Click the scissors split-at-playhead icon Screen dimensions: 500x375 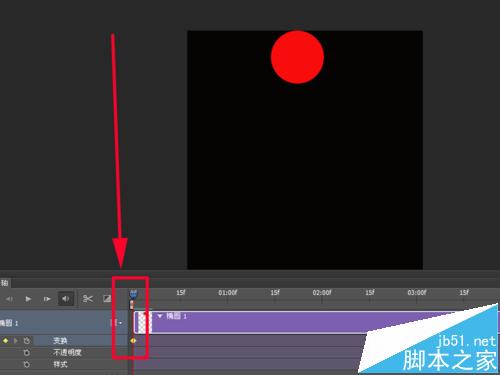tap(88, 298)
